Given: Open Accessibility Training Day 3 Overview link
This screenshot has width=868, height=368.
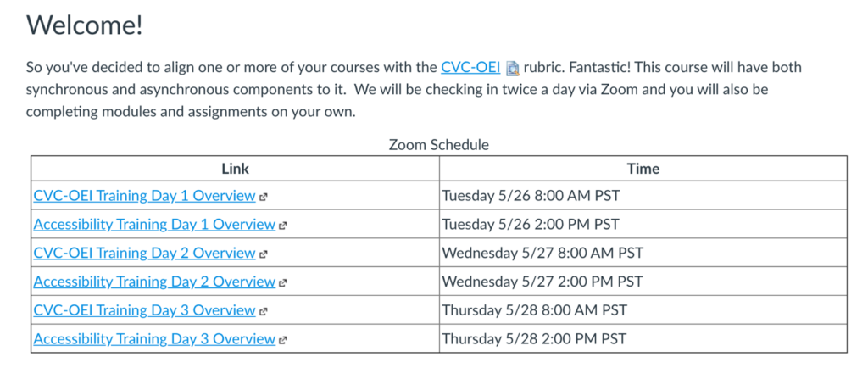Looking at the screenshot, I should 154,339.
